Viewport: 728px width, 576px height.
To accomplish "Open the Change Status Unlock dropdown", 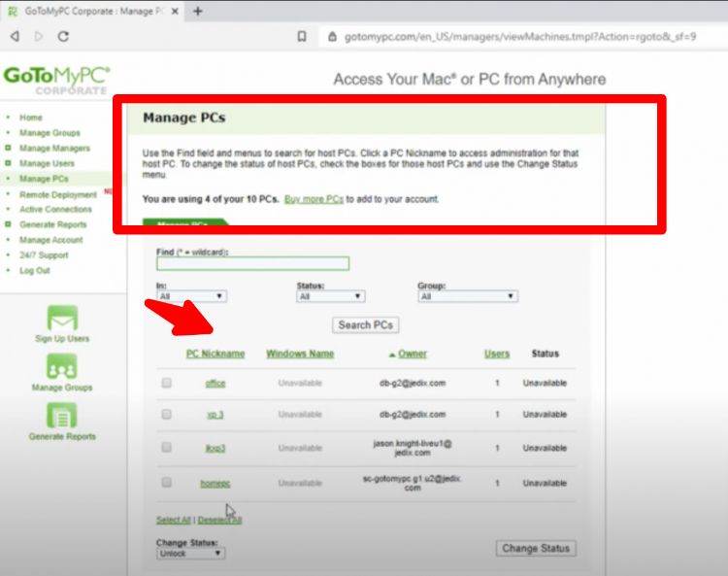I will click(190, 554).
